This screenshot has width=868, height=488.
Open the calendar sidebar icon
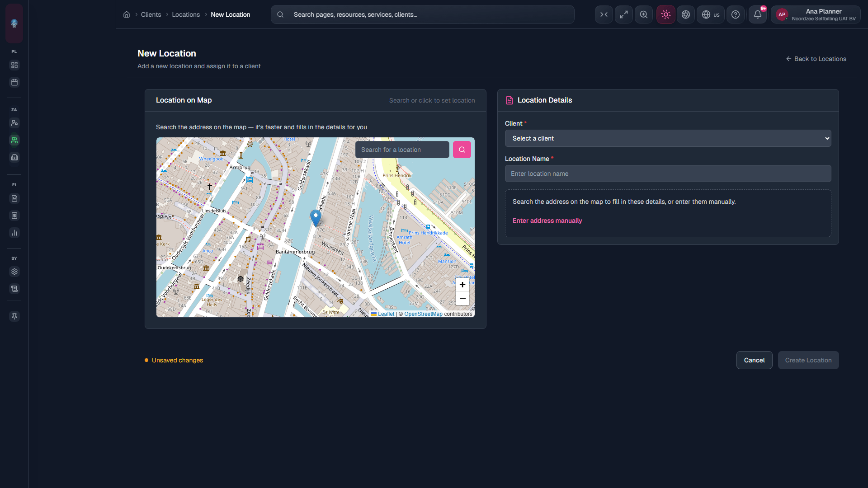pyautogui.click(x=14, y=82)
